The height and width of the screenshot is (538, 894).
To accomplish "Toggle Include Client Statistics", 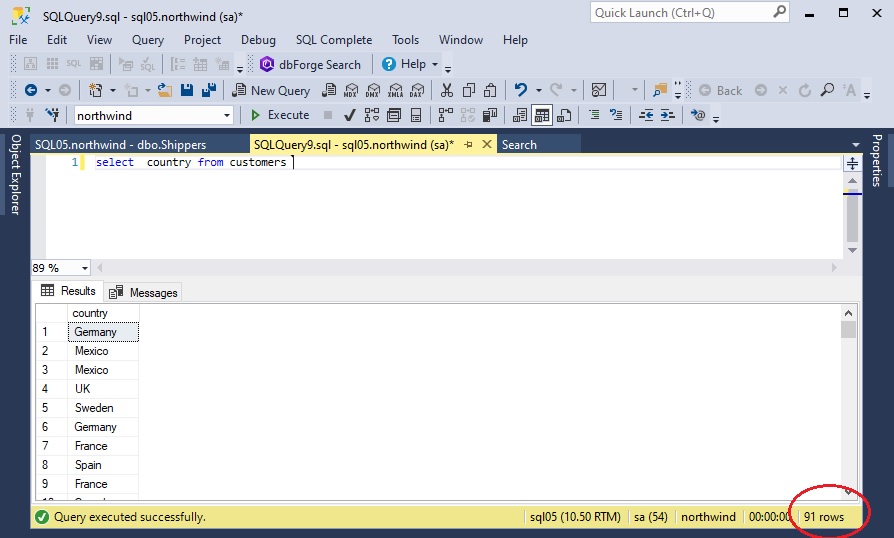I will point(490,116).
